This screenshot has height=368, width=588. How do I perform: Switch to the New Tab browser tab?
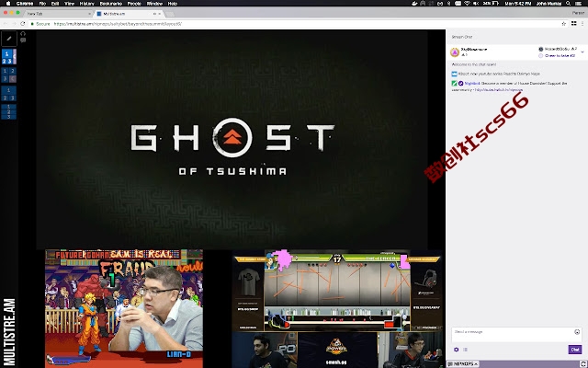tap(58, 14)
